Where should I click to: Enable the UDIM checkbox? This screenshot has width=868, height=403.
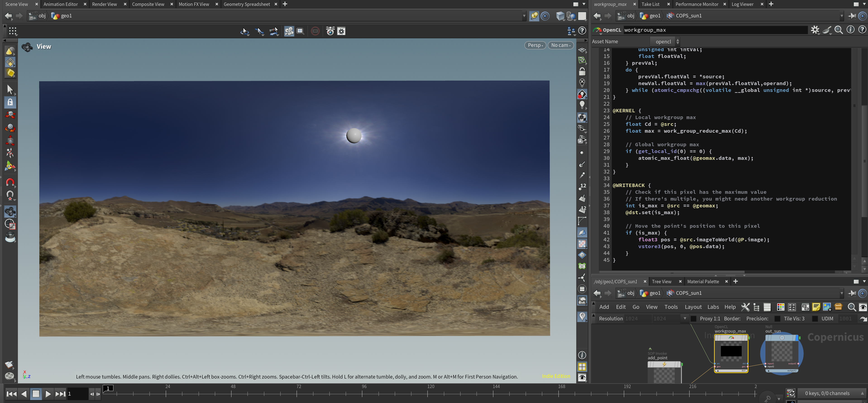815,318
